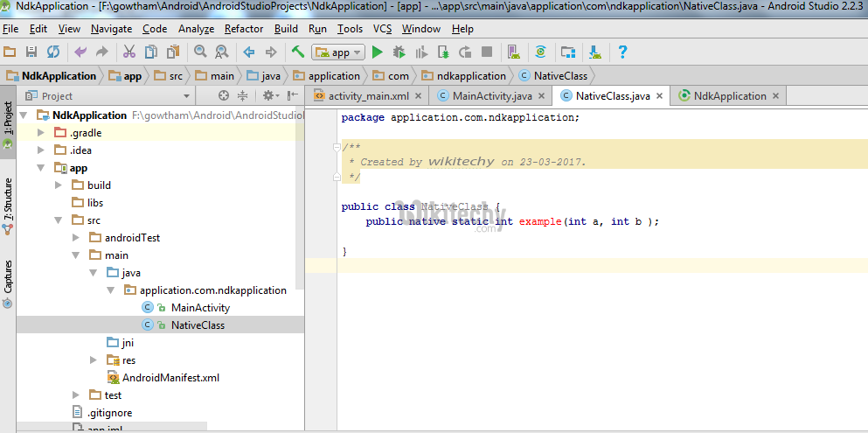
Task: Click the Debug app bug icon
Action: [399, 52]
